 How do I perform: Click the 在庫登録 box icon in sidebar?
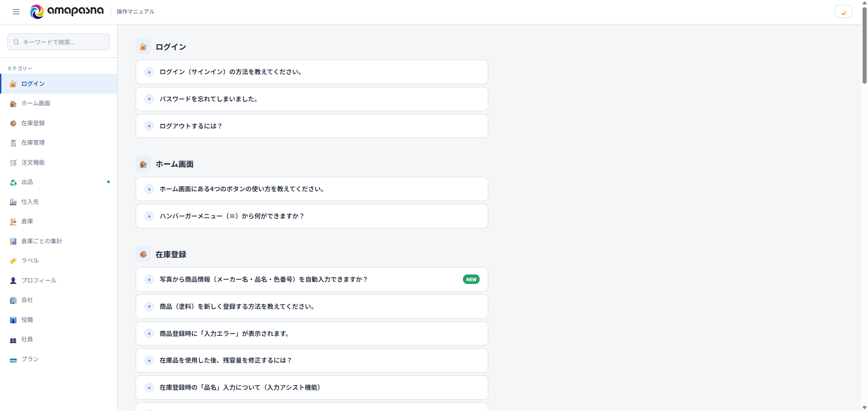click(13, 123)
